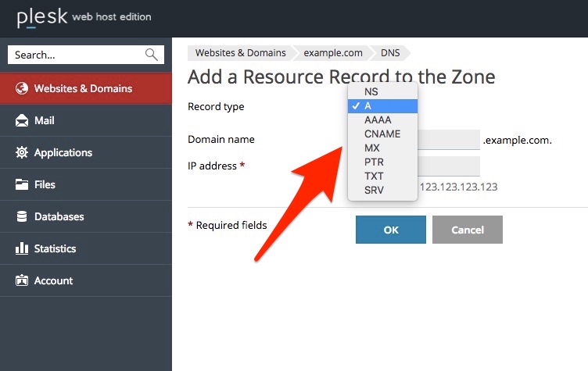Open Websites & Domains breadcrumb

point(240,53)
